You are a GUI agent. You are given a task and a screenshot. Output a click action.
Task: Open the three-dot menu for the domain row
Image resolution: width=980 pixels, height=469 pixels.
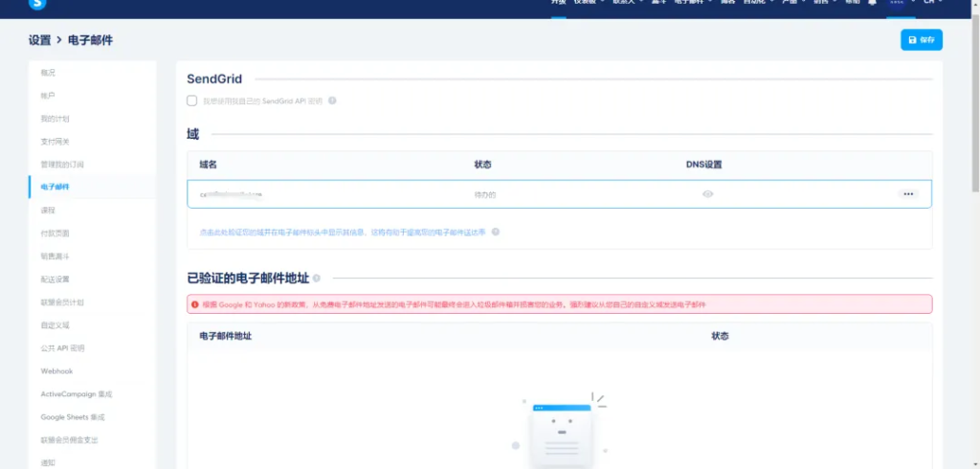pyautogui.click(x=908, y=194)
